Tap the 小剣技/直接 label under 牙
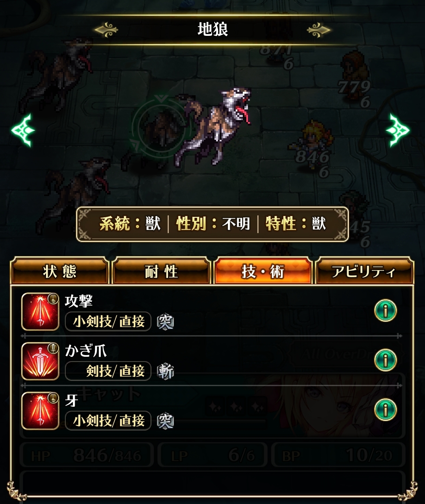This screenshot has height=504, width=425. click(108, 421)
